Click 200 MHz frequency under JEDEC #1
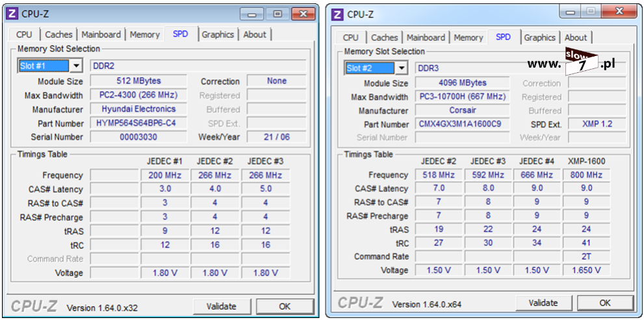Viewport: 644px width, 320px height. (x=164, y=175)
